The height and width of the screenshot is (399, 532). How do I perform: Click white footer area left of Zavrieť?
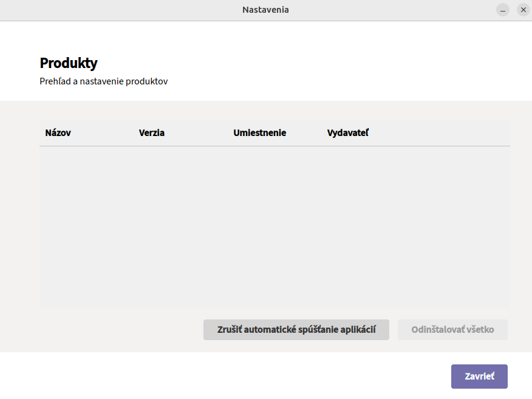coord(243,376)
